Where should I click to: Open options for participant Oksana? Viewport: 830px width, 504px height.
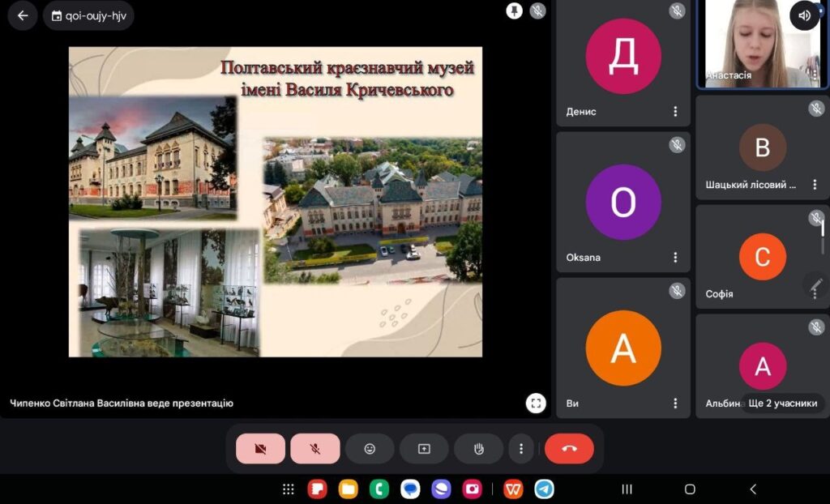click(675, 258)
